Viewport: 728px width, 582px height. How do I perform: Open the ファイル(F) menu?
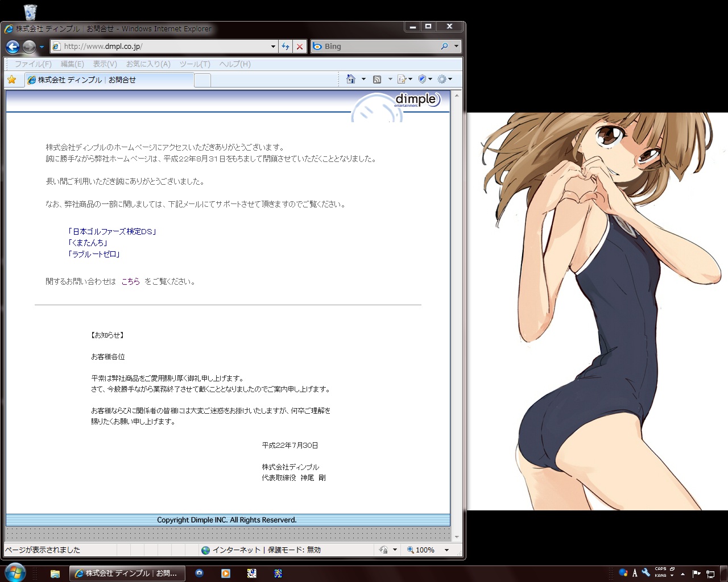[33, 64]
